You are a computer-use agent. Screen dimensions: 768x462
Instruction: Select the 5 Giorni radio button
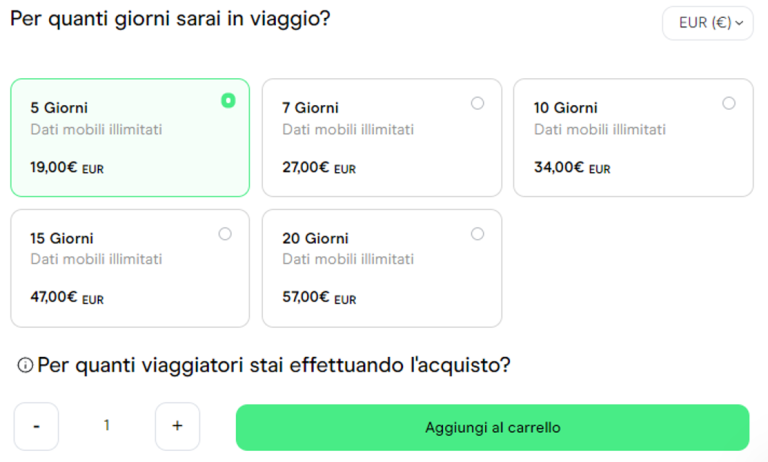[228, 100]
